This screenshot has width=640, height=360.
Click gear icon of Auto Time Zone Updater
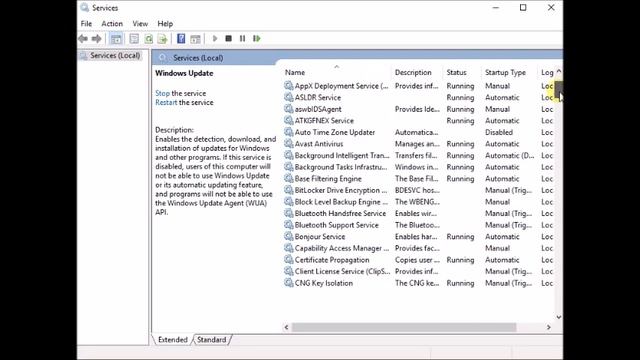pyautogui.click(x=289, y=132)
